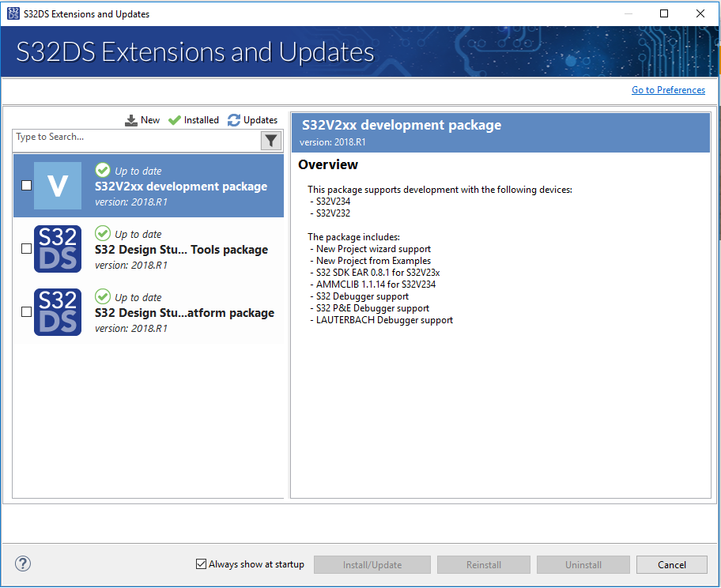
Task: Maximize the Extensions and Updates window
Action: tap(664, 13)
